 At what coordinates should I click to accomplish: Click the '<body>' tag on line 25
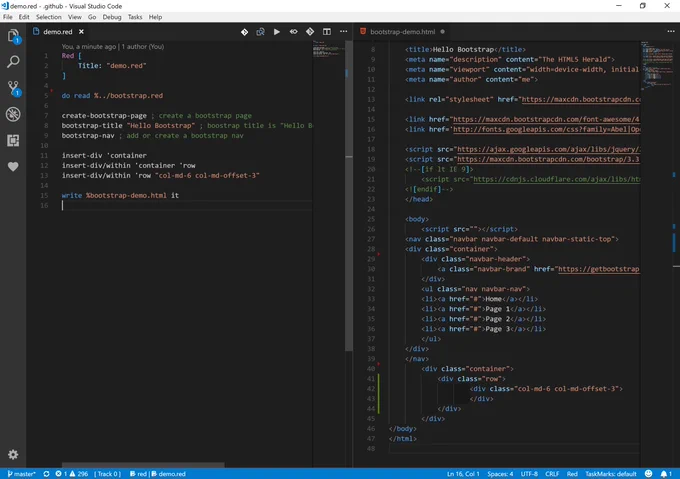coord(417,219)
